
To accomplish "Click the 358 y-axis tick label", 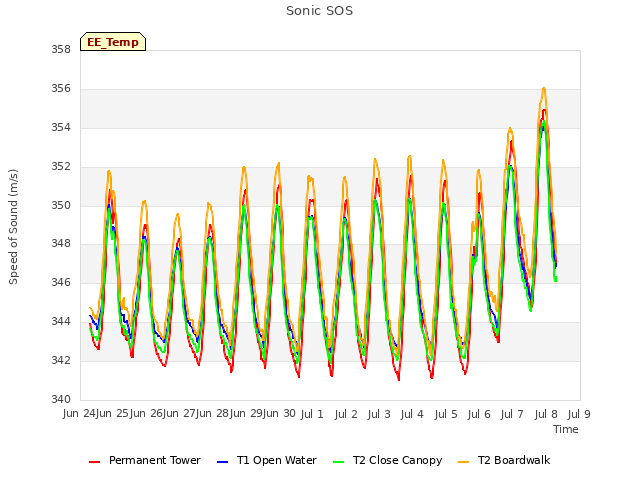I will tap(61, 49).
